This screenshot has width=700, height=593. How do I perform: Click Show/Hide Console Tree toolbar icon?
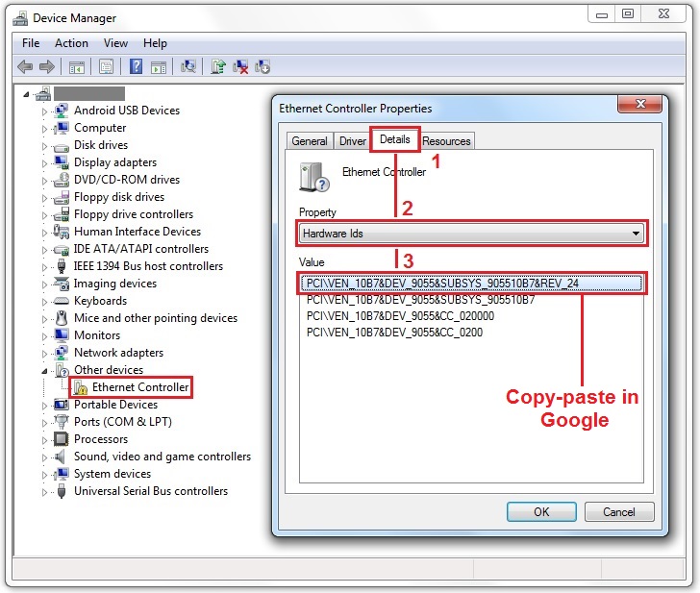77,67
